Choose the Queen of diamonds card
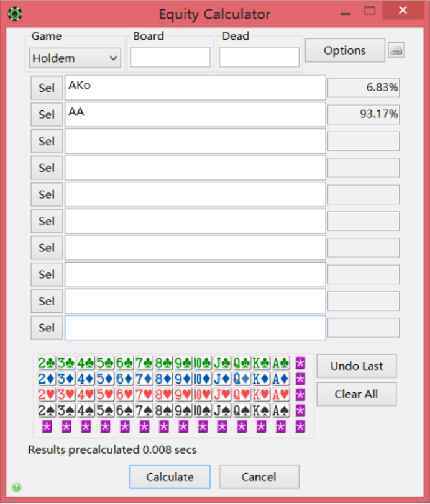 click(242, 379)
